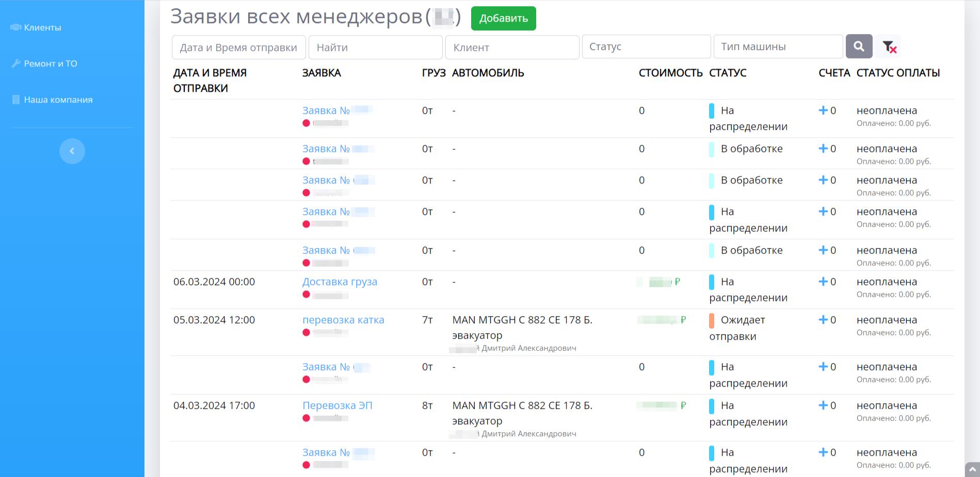The height and width of the screenshot is (477, 980).
Task: Open the Клиент filter selector
Action: [x=512, y=47]
